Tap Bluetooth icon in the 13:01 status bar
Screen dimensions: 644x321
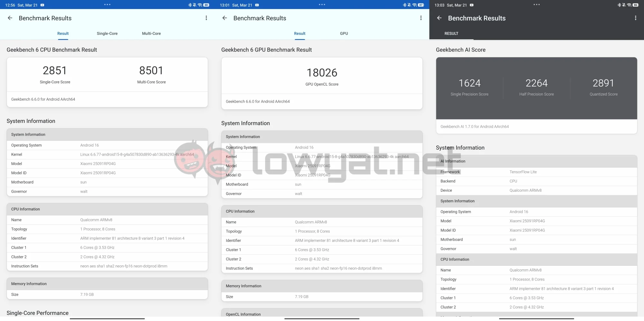click(x=404, y=5)
